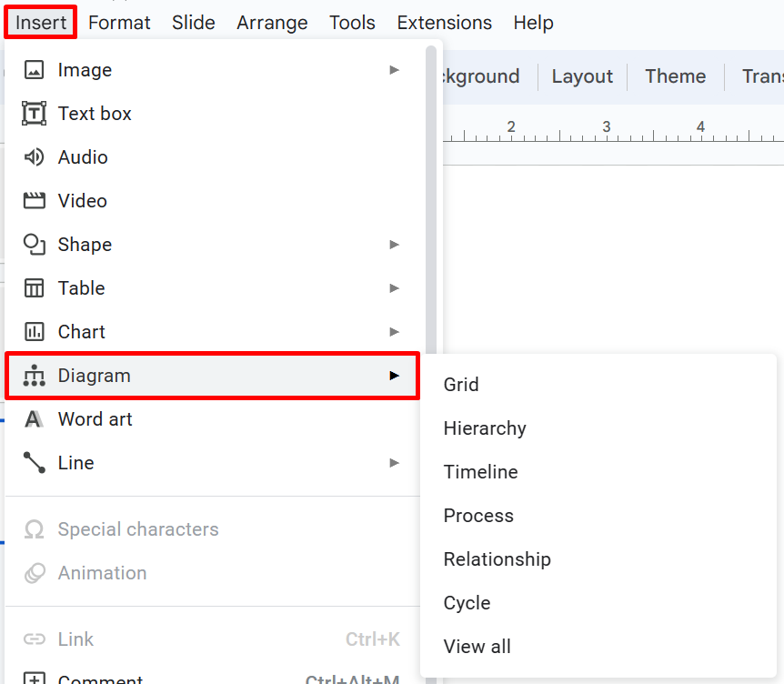Expand the Image submenu arrow
784x684 pixels.
(x=394, y=70)
